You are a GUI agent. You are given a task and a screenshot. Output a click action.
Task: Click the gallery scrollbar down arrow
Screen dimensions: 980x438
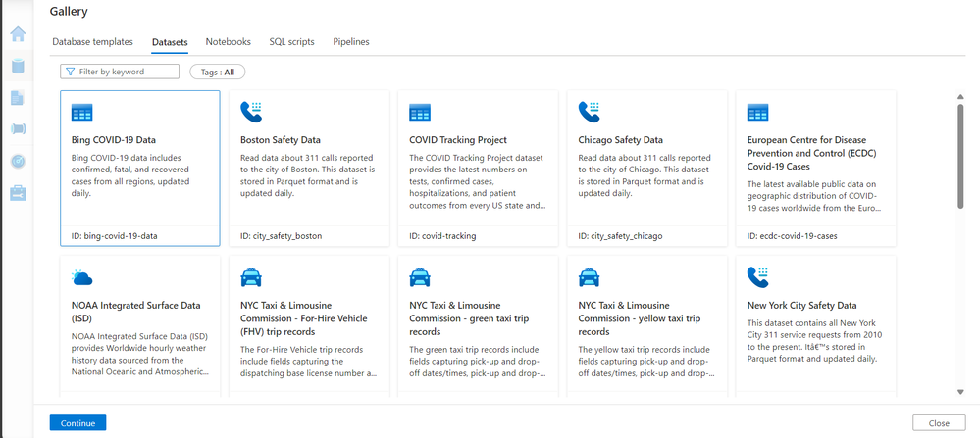[960, 391]
